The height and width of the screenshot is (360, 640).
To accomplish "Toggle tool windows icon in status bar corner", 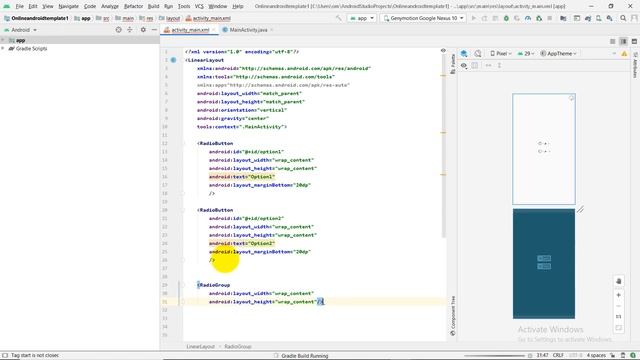I will (x=5, y=356).
